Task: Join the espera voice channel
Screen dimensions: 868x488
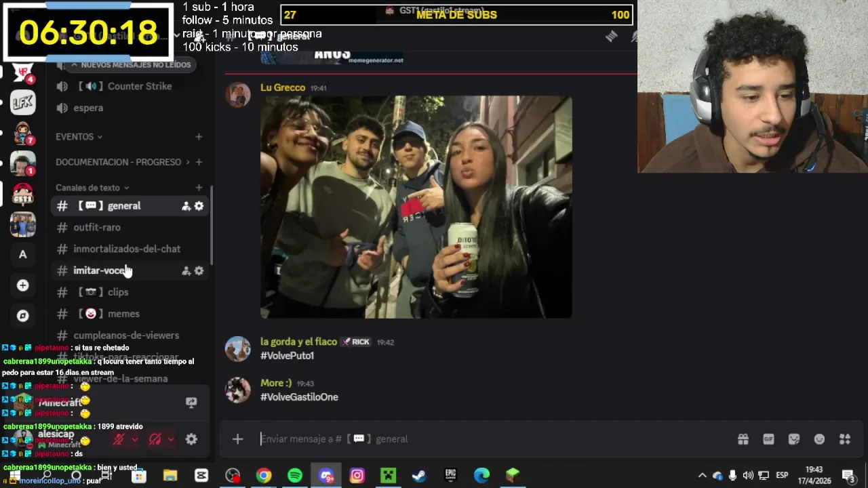Action: coord(130,108)
